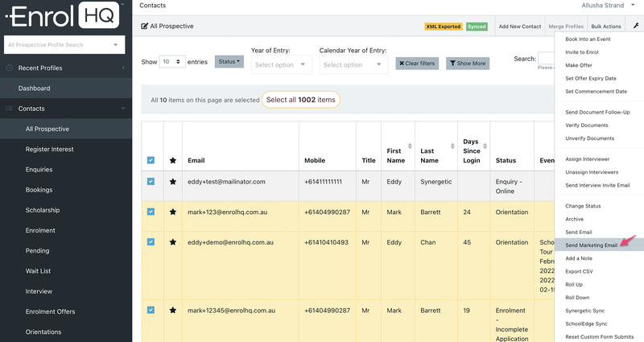The image size is (644, 342).
Task: Click Select all 1002 items
Action: (x=300, y=100)
